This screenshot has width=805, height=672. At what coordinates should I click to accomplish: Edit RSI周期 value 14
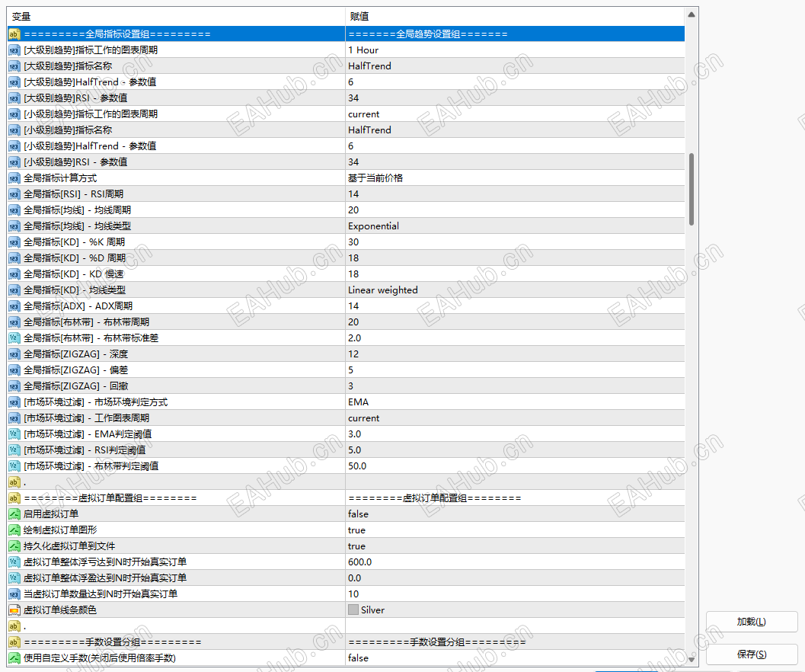[x=515, y=194]
